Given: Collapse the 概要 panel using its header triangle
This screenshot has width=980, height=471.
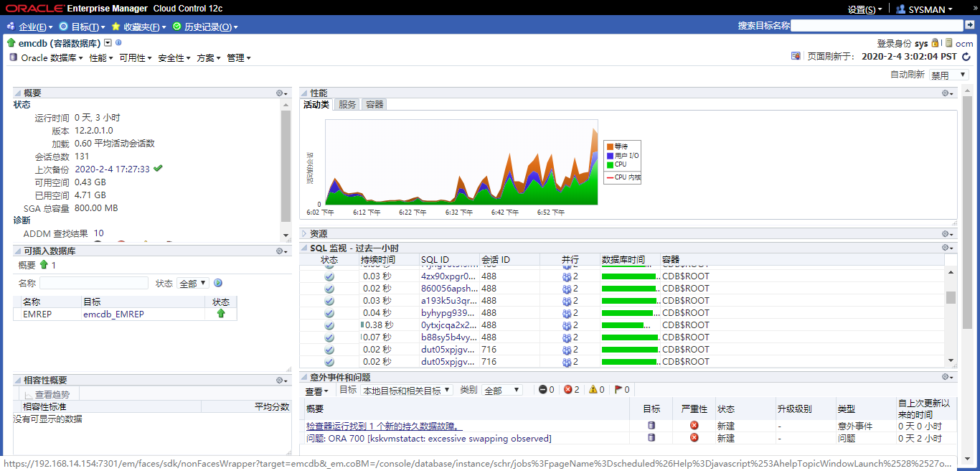Looking at the screenshot, I should coord(18,93).
